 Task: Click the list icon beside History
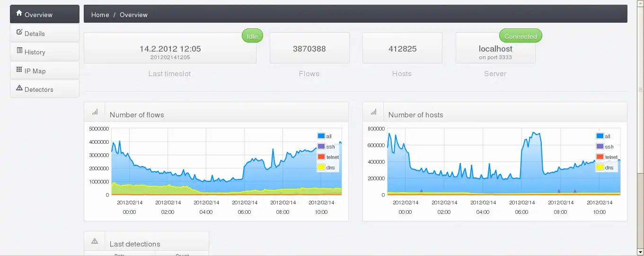[x=19, y=51]
